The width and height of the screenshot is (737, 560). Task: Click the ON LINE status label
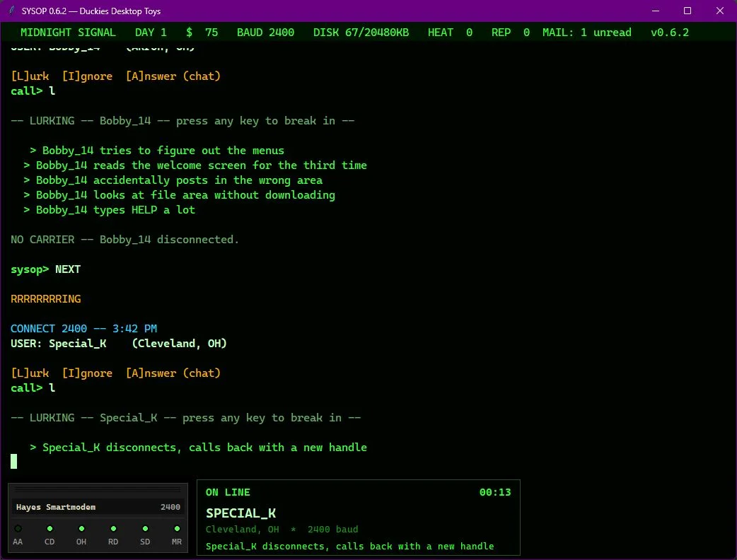tap(228, 492)
